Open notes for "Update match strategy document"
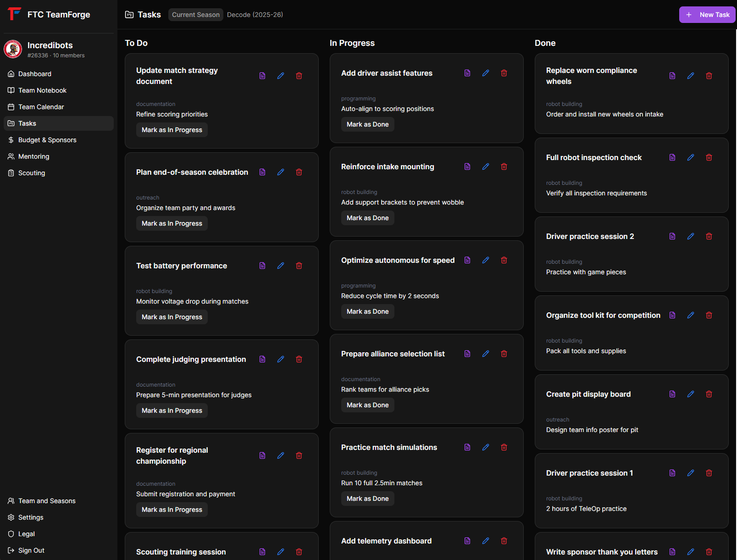 click(x=262, y=75)
